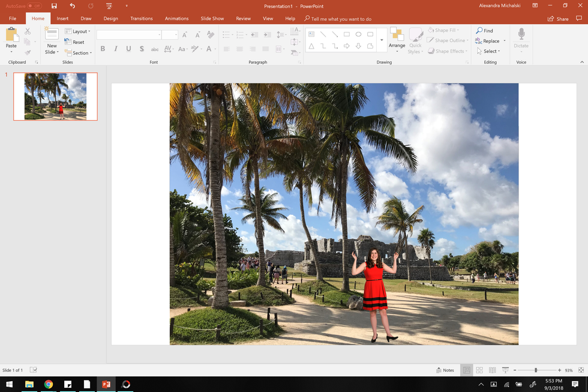This screenshot has height=392, width=588.
Task: Open Slide Sorter view in status bar
Action: click(x=479, y=370)
